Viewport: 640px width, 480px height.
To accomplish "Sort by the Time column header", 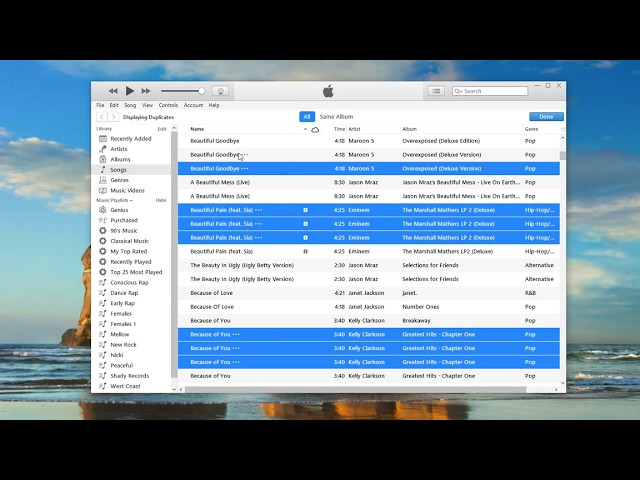I will coord(340,129).
